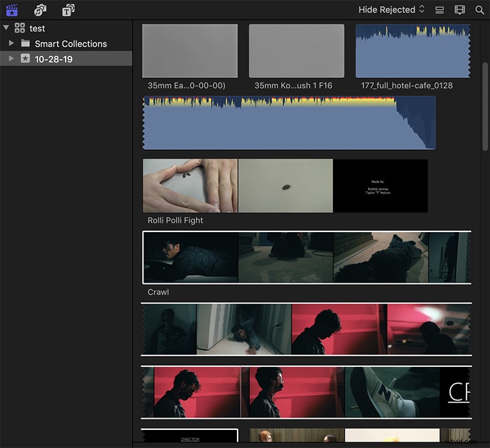Click the 35mm Ea...0-00-00) clip name
Screen dimensions: 490x448
pyautogui.click(x=186, y=86)
